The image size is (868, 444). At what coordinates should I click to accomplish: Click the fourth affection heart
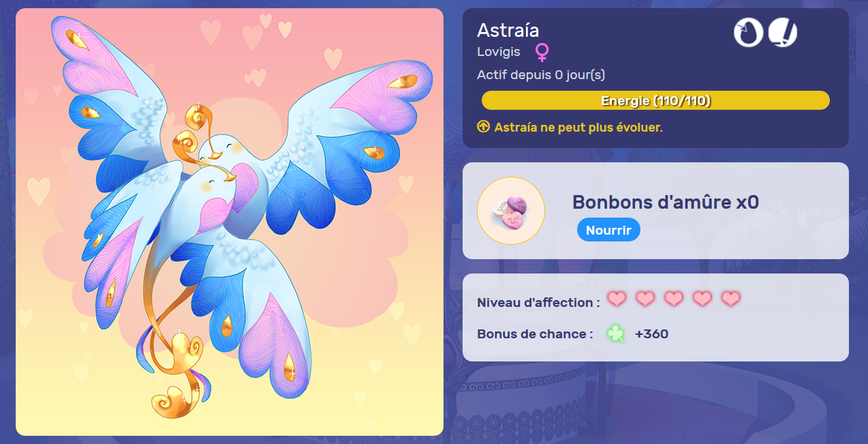702,299
